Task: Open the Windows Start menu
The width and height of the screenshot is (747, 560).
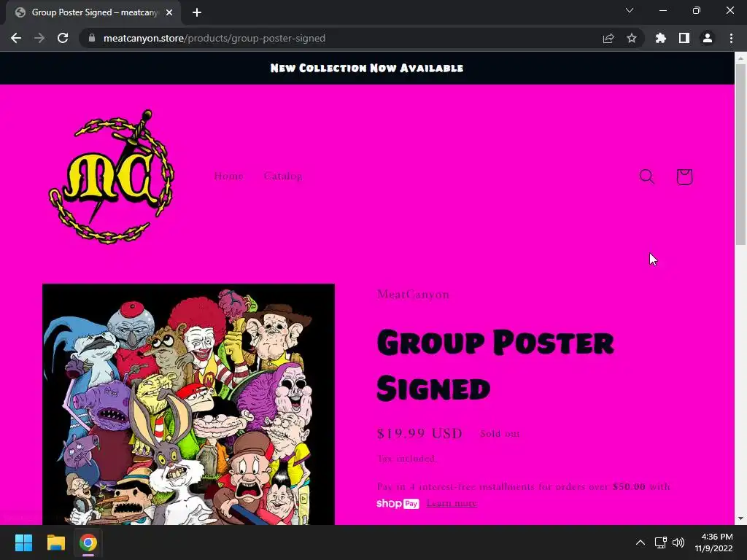Action: 23,542
